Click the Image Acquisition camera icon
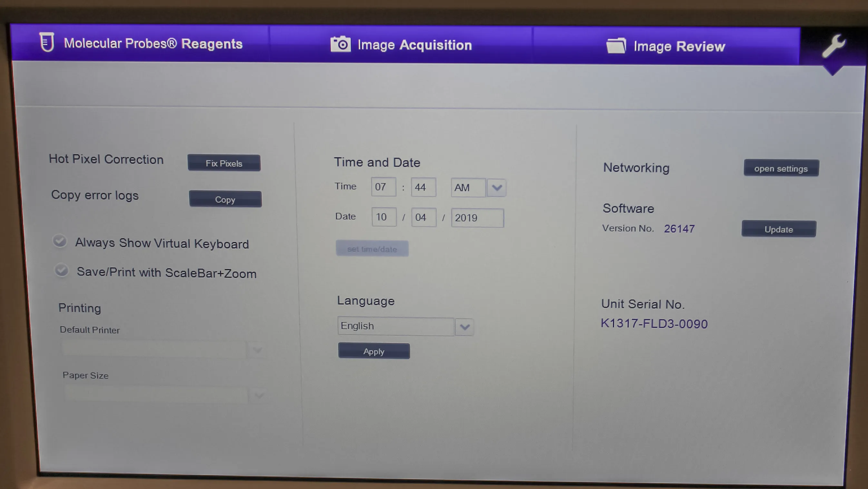 (340, 45)
